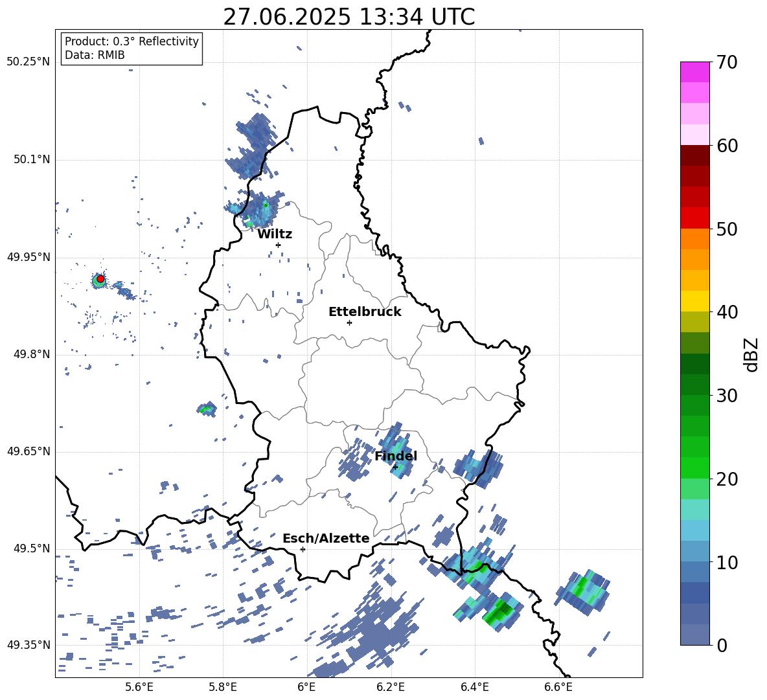Click the 'Data: RMIB' text
Image resolution: width=767 pixels, height=700 pixels.
point(95,55)
